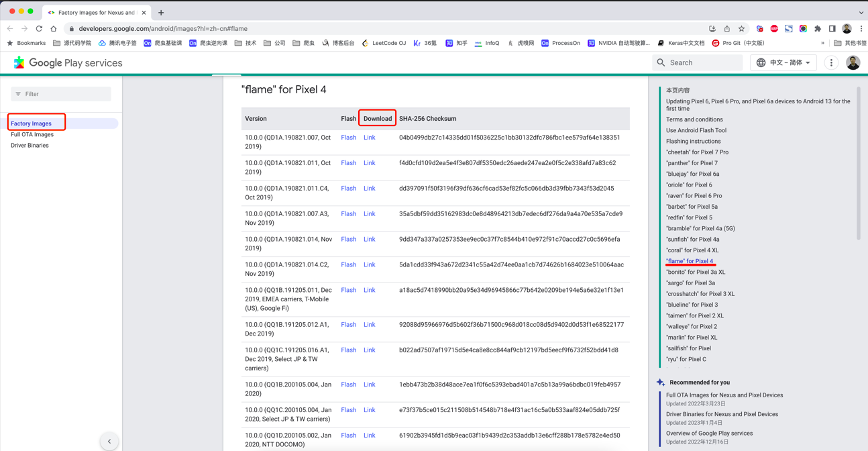Click the Google Play services logo
This screenshot has width=868, height=451.
point(68,62)
